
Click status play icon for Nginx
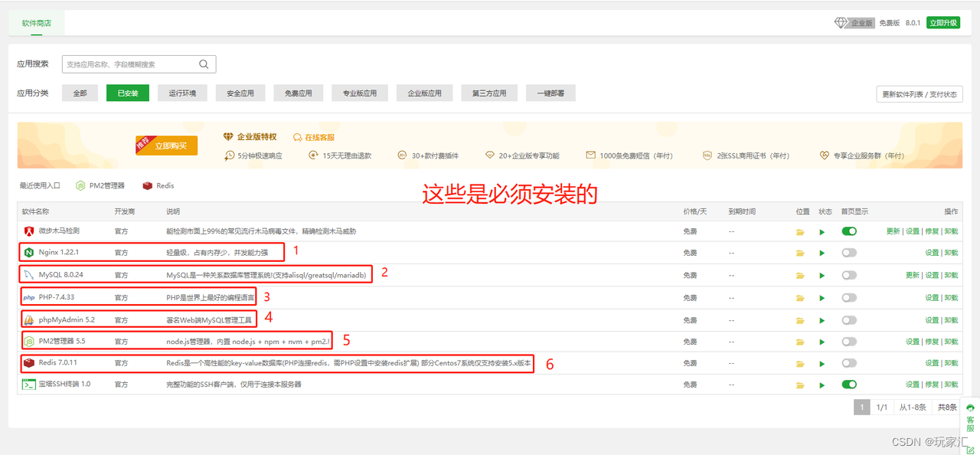(x=822, y=253)
